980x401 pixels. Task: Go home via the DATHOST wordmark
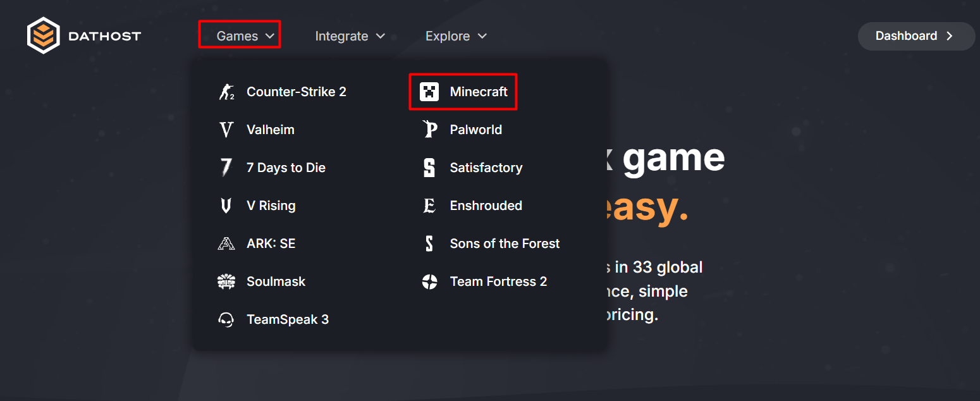105,37
